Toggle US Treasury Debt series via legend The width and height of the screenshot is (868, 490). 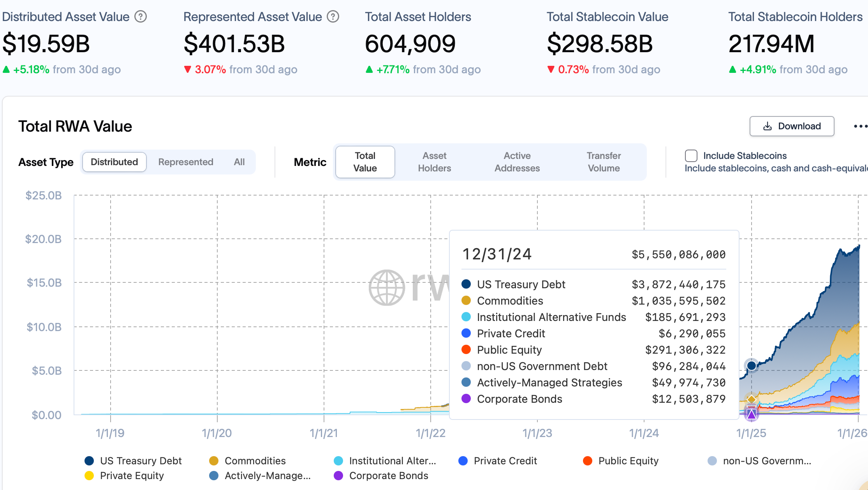[x=89, y=461]
